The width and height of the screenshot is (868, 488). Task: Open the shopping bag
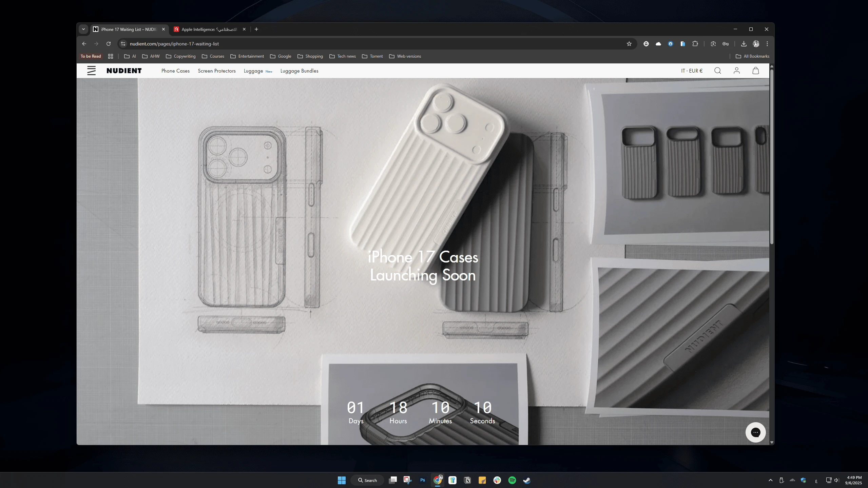coord(755,71)
